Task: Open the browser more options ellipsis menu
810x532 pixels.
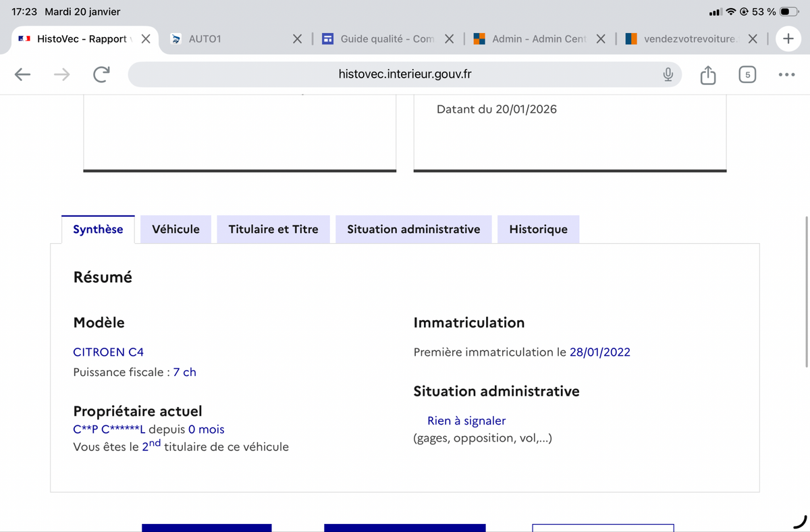Action: coord(786,74)
